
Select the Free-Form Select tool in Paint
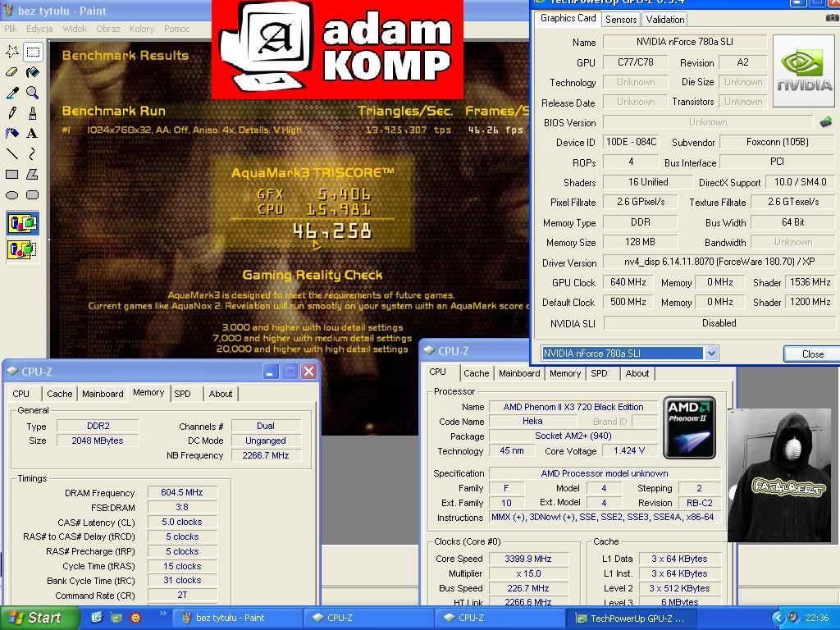pos(11,52)
